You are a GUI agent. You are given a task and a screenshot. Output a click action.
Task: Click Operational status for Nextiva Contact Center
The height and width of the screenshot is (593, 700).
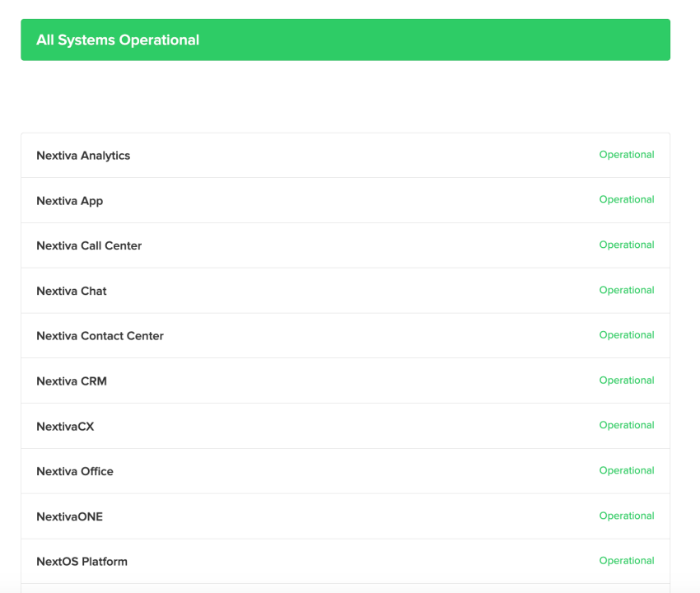click(x=627, y=335)
